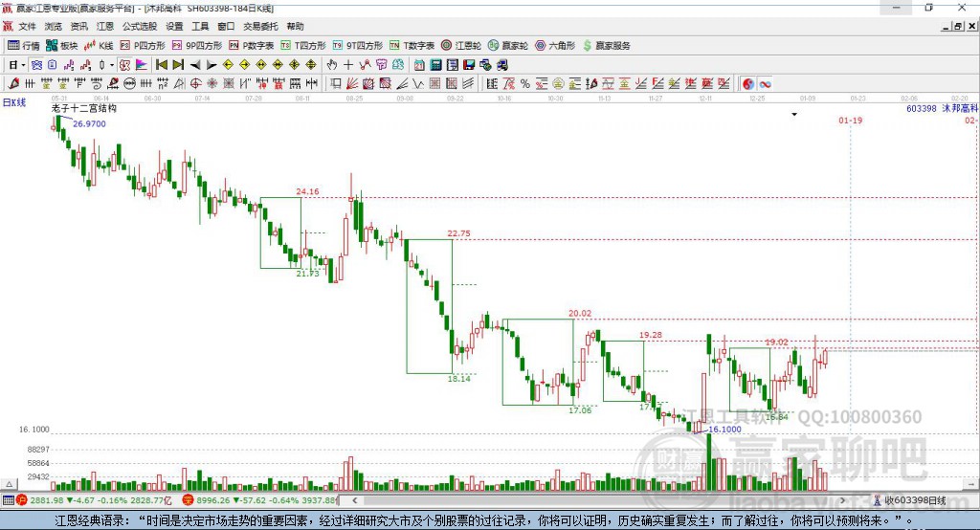This screenshot has height=530, width=980.
Task: Open the P四方形 tool
Action: pyautogui.click(x=143, y=46)
